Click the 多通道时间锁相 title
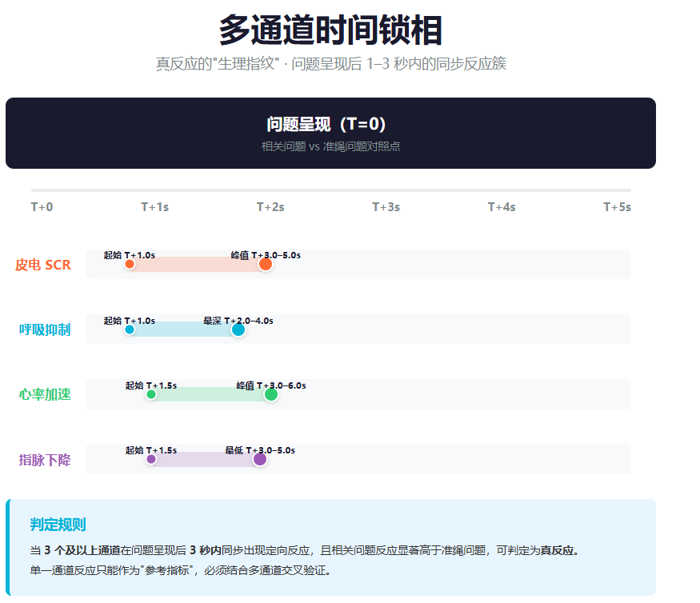 [x=330, y=30]
